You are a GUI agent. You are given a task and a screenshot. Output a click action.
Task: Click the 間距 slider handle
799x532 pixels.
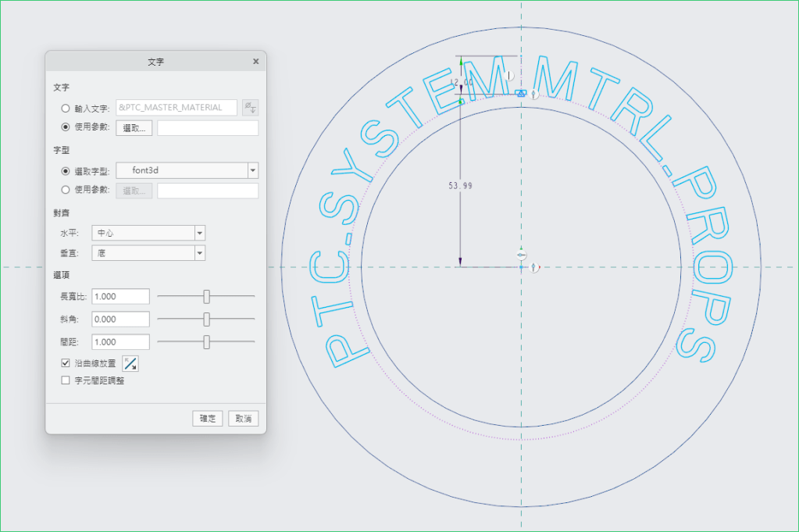pos(207,342)
